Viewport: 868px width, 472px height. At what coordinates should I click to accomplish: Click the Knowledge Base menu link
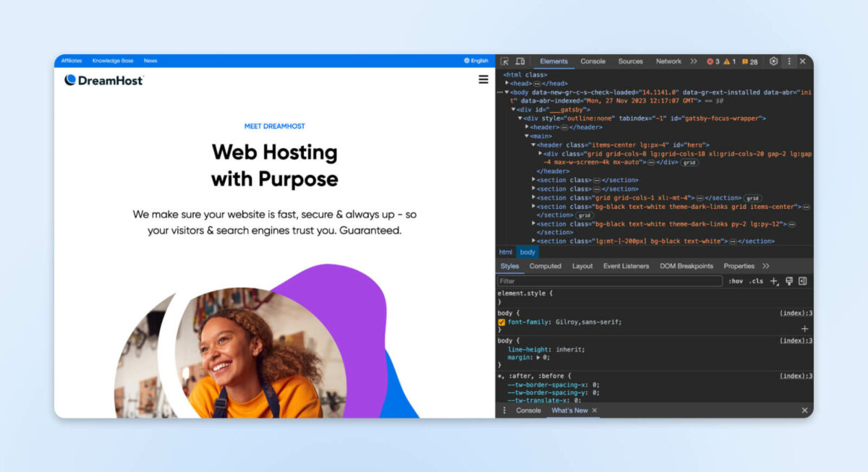pyautogui.click(x=113, y=61)
